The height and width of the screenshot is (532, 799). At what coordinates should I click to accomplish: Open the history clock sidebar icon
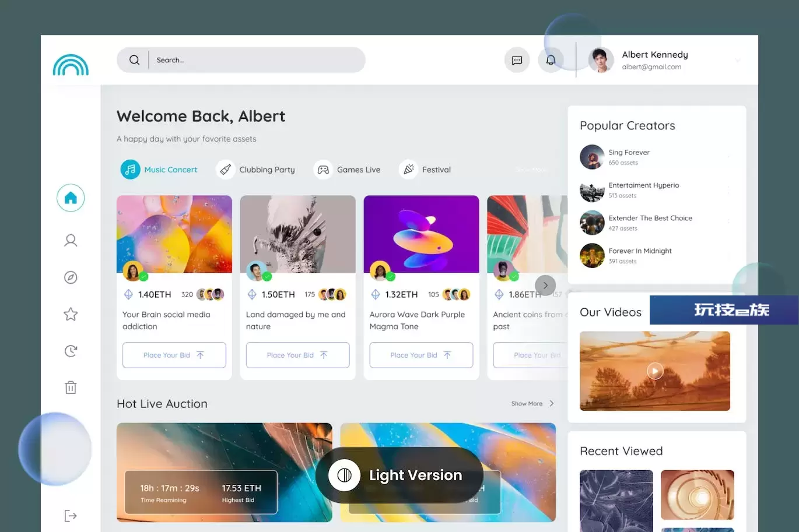pyautogui.click(x=71, y=351)
